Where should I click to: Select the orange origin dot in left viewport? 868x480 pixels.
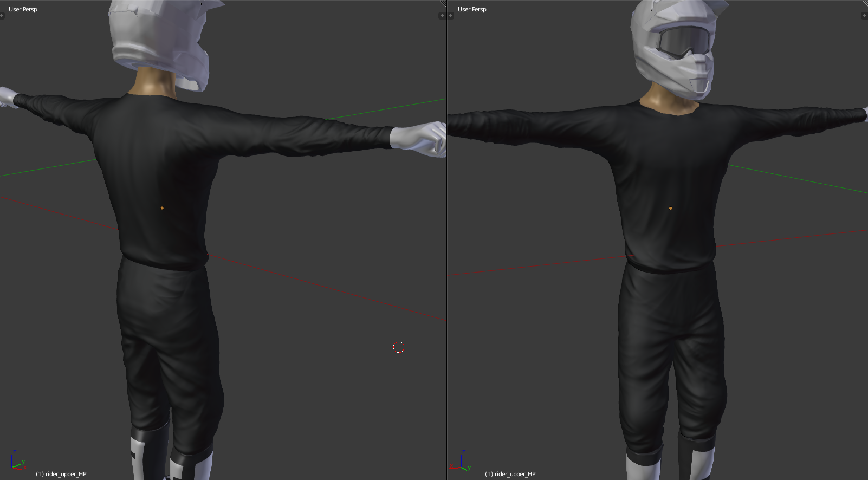pyautogui.click(x=162, y=207)
